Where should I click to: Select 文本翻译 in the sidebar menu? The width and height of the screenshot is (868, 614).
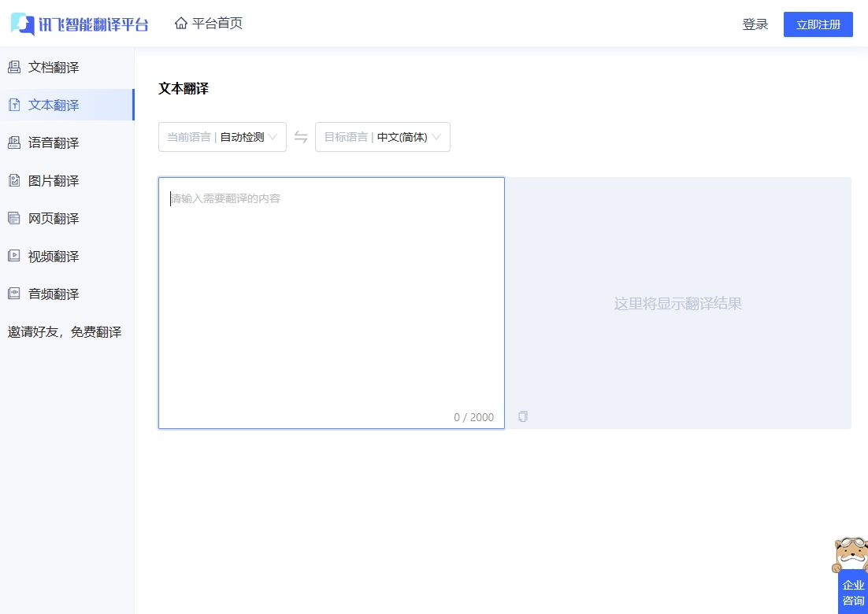pos(54,105)
